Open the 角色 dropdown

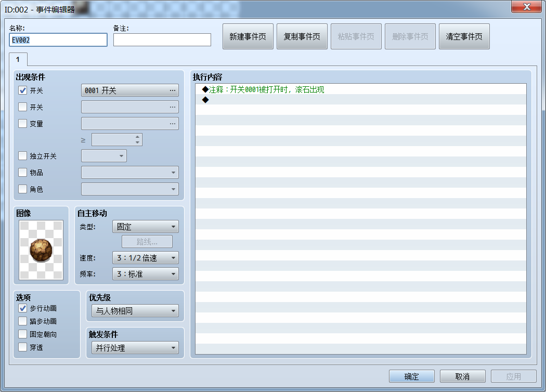click(130, 189)
